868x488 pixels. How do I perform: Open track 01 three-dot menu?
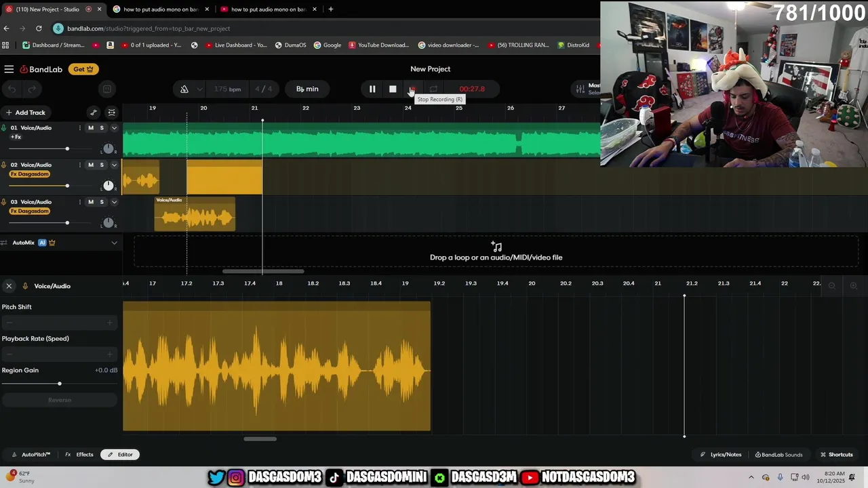point(80,128)
